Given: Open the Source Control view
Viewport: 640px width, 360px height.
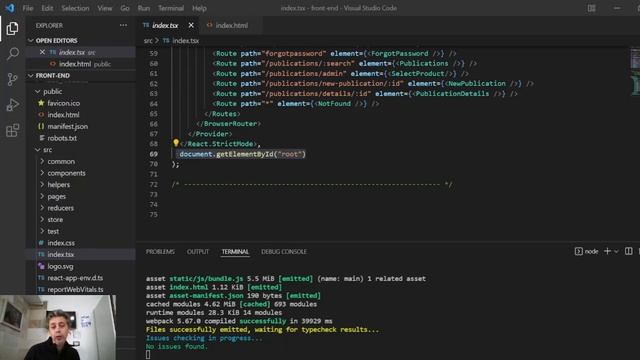Looking at the screenshot, I should pyautogui.click(x=12, y=79).
